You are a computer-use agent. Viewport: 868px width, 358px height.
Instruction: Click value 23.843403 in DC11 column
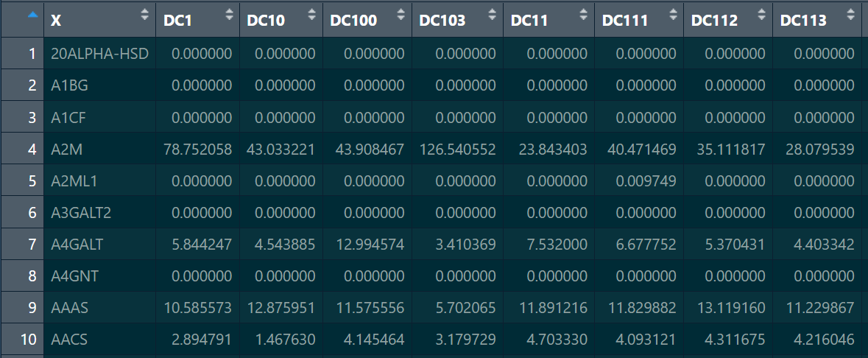[552, 149]
